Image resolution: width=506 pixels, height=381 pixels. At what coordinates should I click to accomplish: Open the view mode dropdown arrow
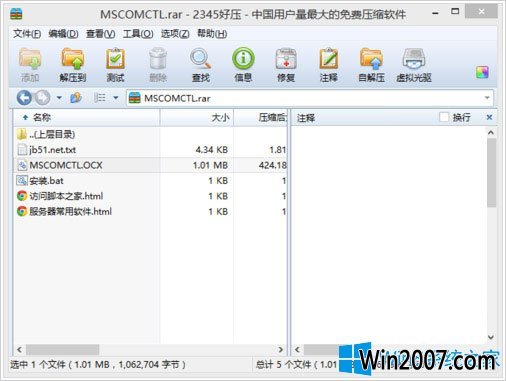click(116, 98)
